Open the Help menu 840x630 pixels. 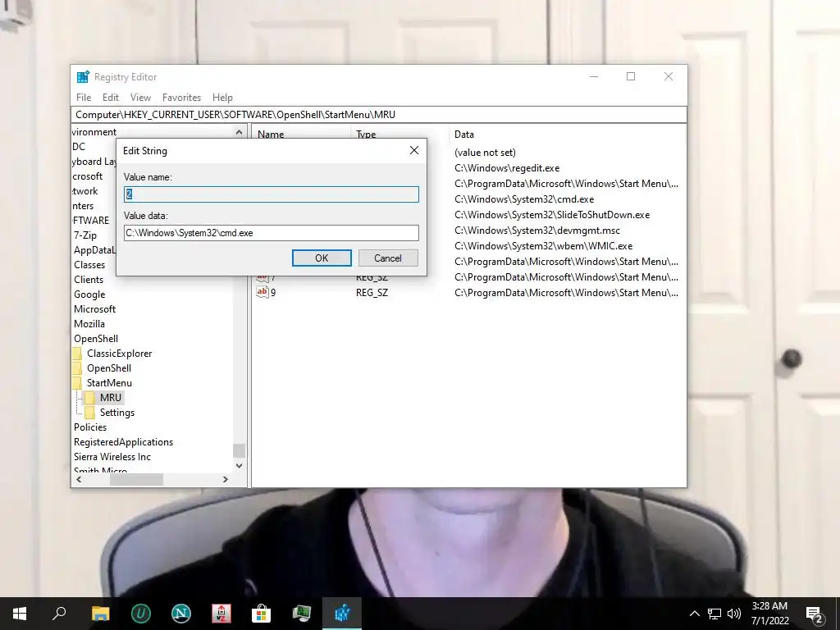[x=222, y=98]
